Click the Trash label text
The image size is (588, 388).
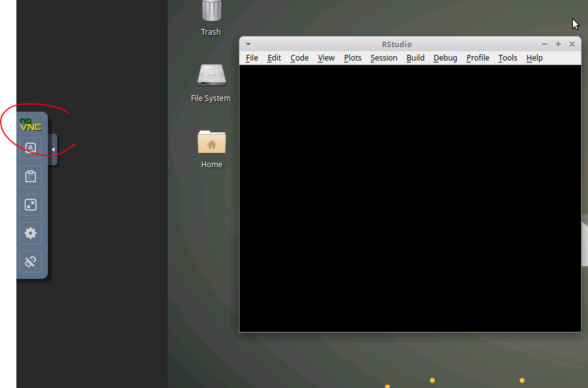210,32
